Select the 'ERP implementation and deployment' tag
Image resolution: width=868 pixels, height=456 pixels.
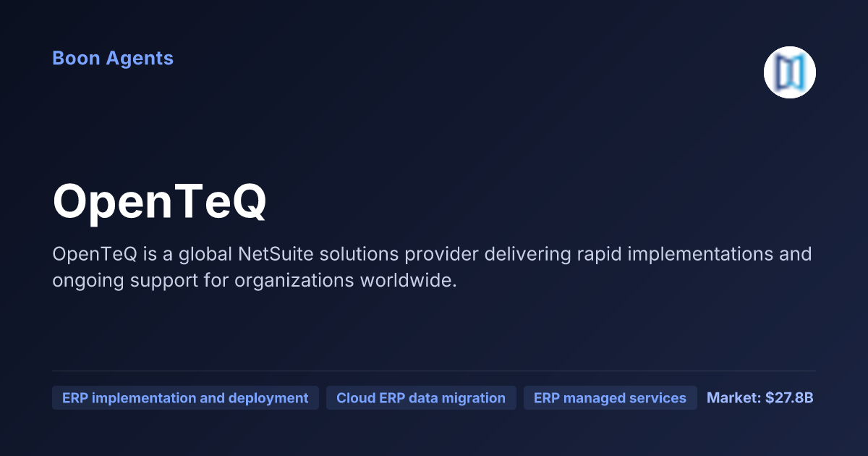[185, 398]
